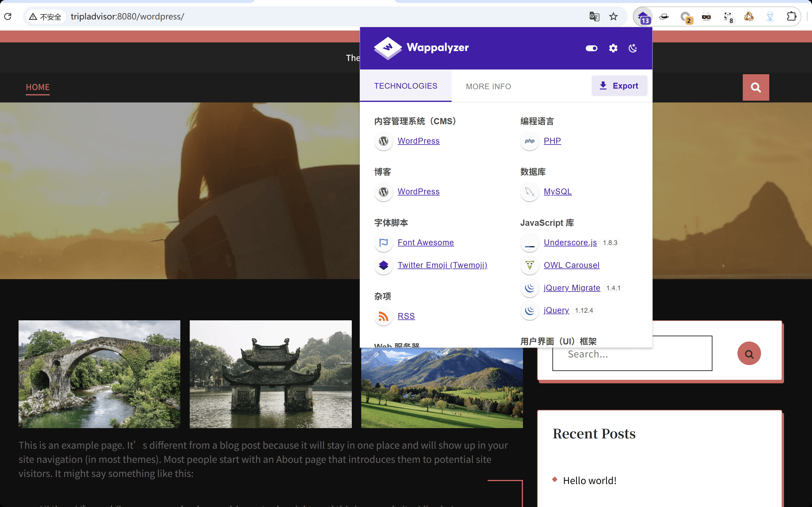
Task: Click the Export button
Action: [619, 85]
